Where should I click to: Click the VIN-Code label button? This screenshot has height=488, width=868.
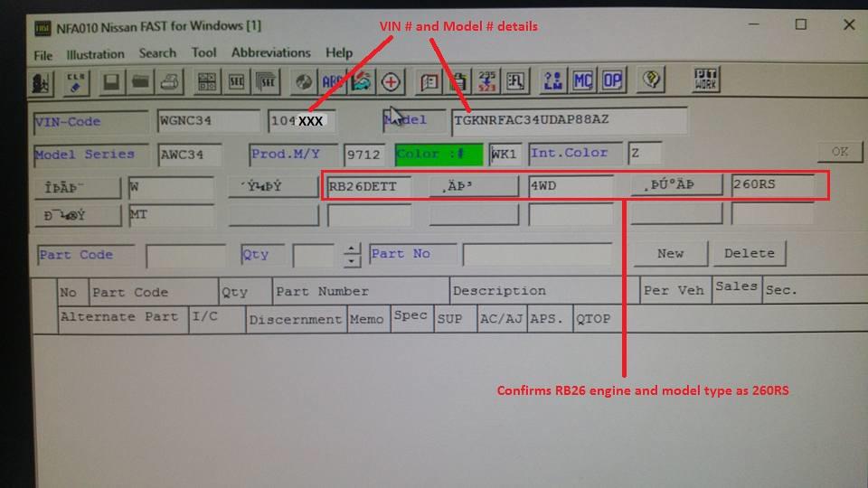pyautogui.click(x=90, y=122)
